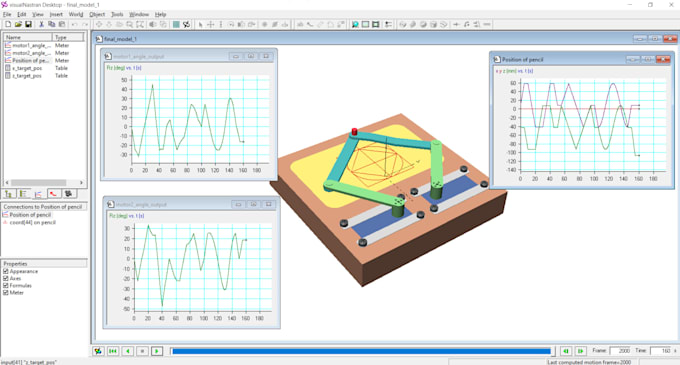Click the Save floppy disk icon

pos(28,25)
